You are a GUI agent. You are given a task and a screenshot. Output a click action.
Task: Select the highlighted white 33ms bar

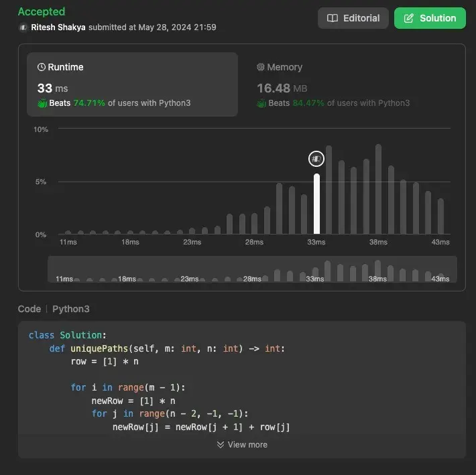pos(316,204)
